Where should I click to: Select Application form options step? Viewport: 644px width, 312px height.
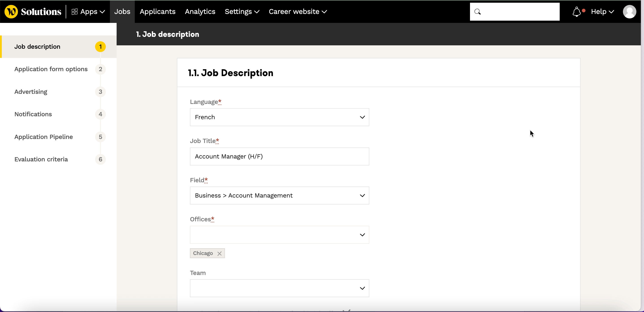pos(51,69)
